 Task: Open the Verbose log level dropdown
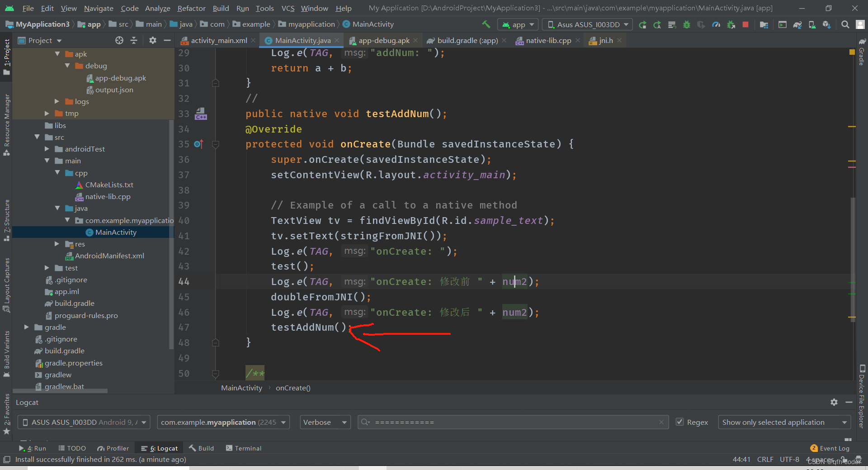(325, 422)
